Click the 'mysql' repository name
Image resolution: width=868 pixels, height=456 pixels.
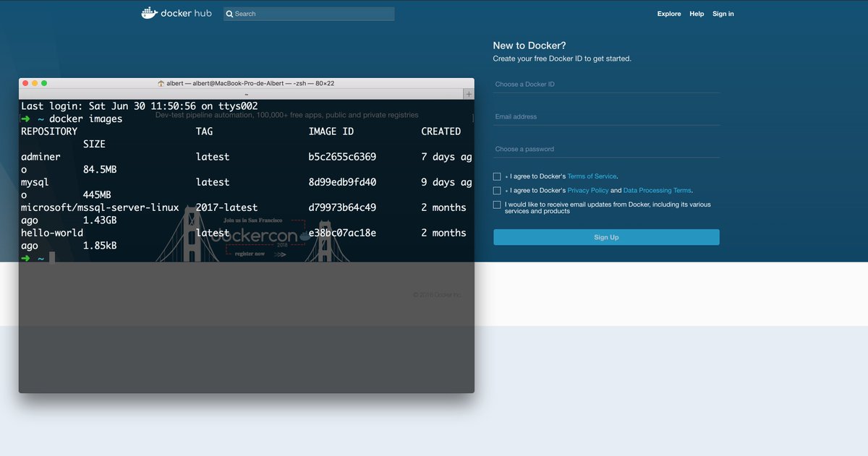tap(35, 182)
